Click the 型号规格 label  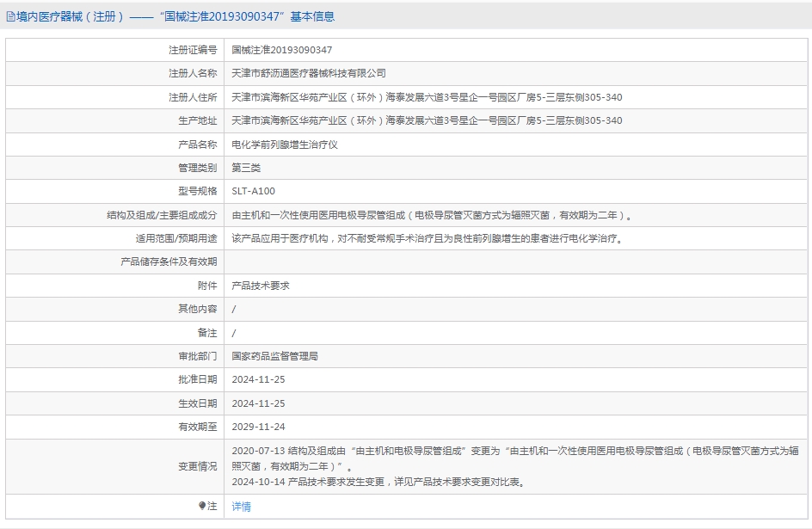[197, 191]
